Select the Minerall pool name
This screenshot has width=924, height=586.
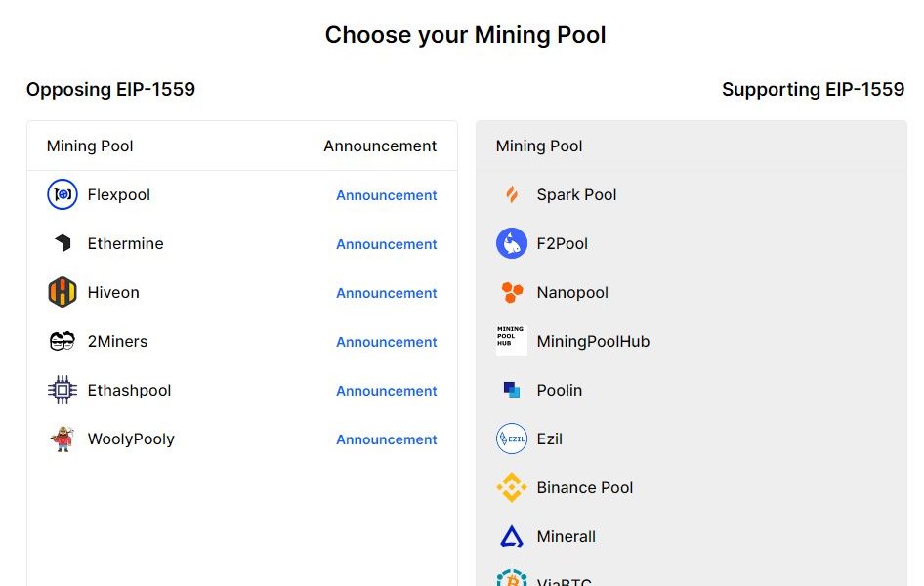[567, 537]
